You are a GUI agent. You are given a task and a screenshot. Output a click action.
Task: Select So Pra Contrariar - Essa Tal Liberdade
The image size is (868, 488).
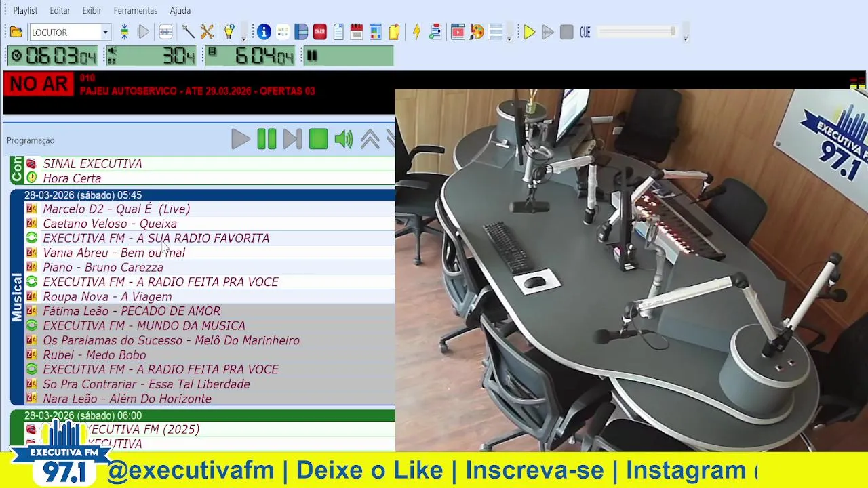tap(210, 384)
